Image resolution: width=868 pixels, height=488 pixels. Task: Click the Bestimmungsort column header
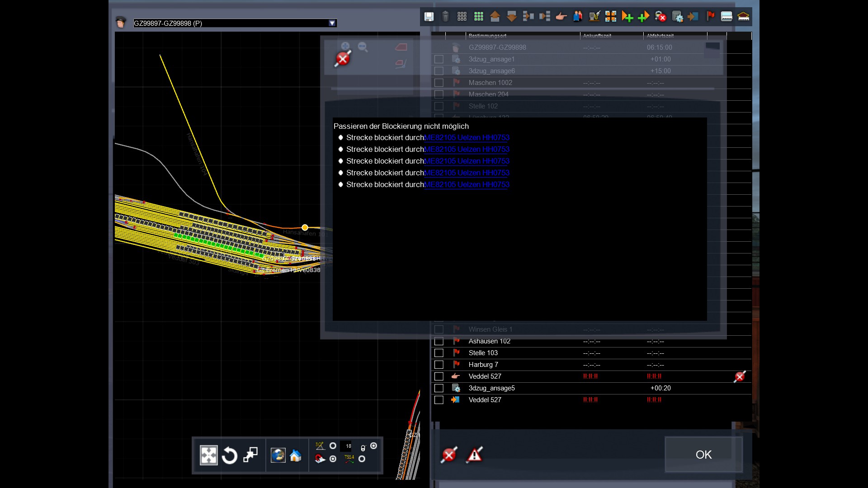[x=487, y=36]
